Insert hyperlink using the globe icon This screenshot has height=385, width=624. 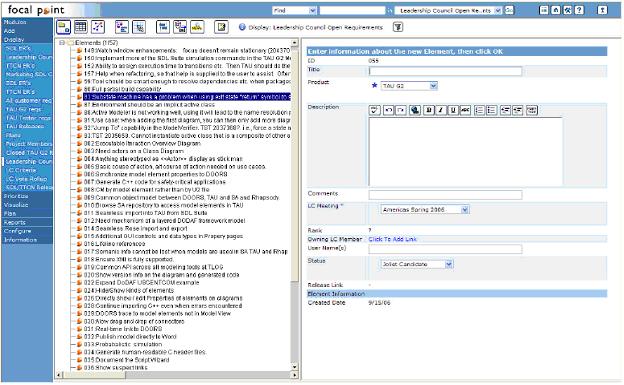pyautogui.click(x=415, y=110)
